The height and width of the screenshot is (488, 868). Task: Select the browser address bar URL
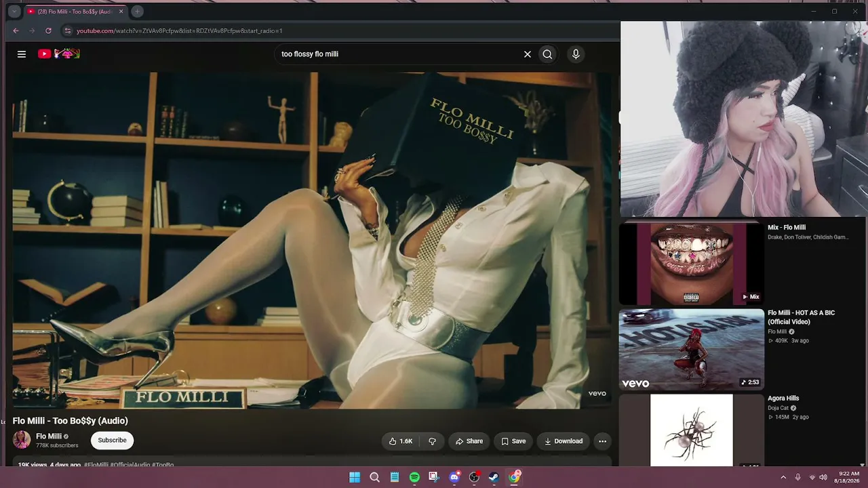179,31
